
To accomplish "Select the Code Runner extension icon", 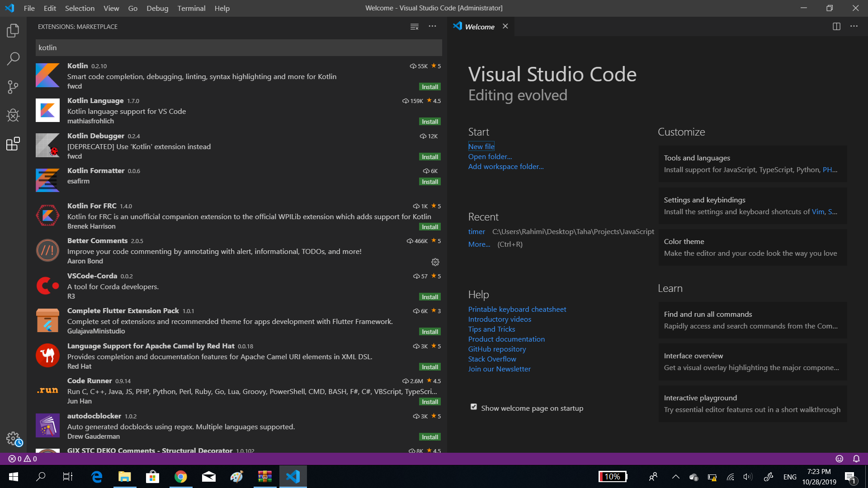I will pyautogui.click(x=47, y=390).
